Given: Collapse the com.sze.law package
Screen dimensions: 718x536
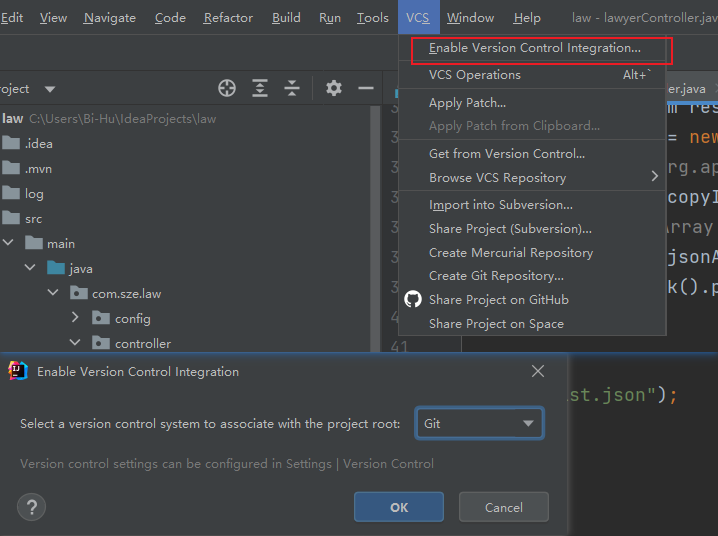Looking at the screenshot, I should 53,293.
